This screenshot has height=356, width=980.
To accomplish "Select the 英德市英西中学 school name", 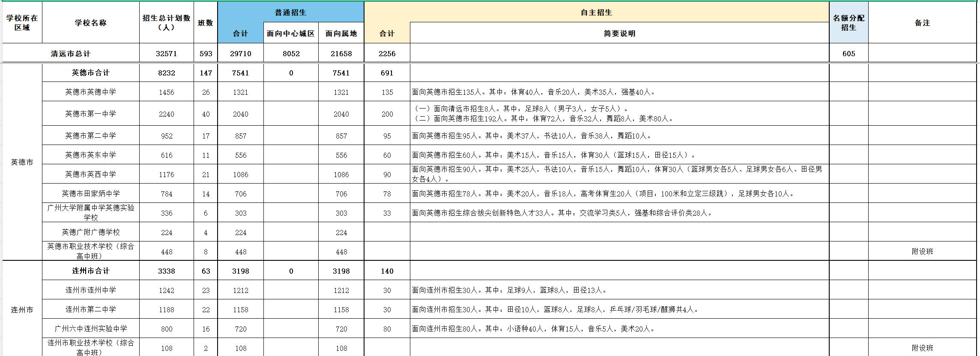I will (x=91, y=174).
